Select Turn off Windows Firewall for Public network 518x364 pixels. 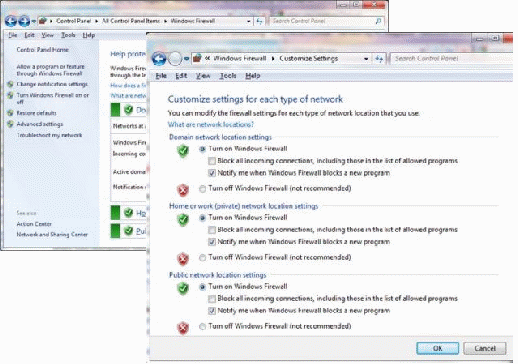click(x=202, y=326)
